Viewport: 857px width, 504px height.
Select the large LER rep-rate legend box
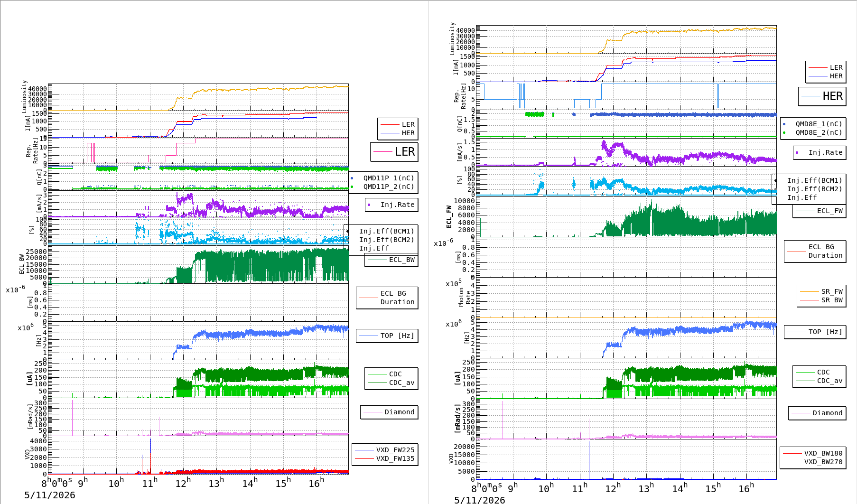(x=394, y=152)
